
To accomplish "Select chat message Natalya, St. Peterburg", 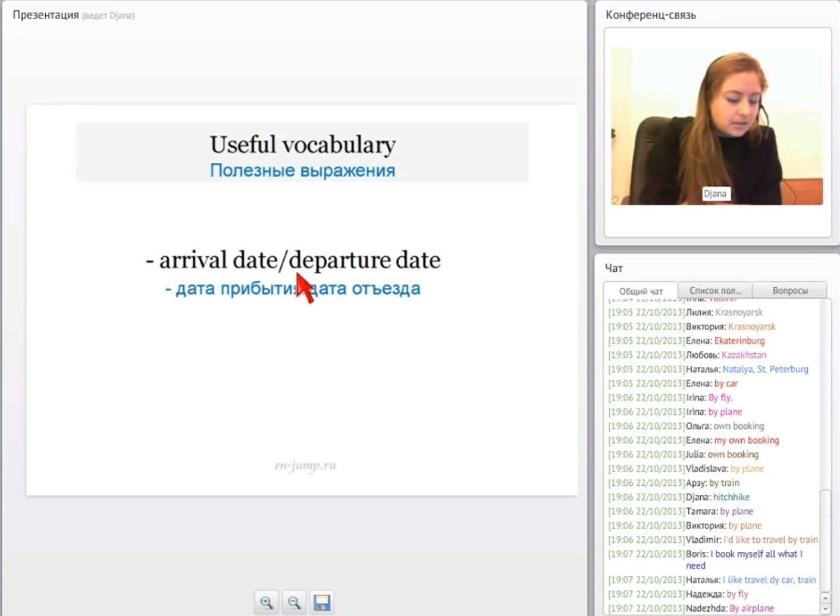I will (x=709, y=369).
